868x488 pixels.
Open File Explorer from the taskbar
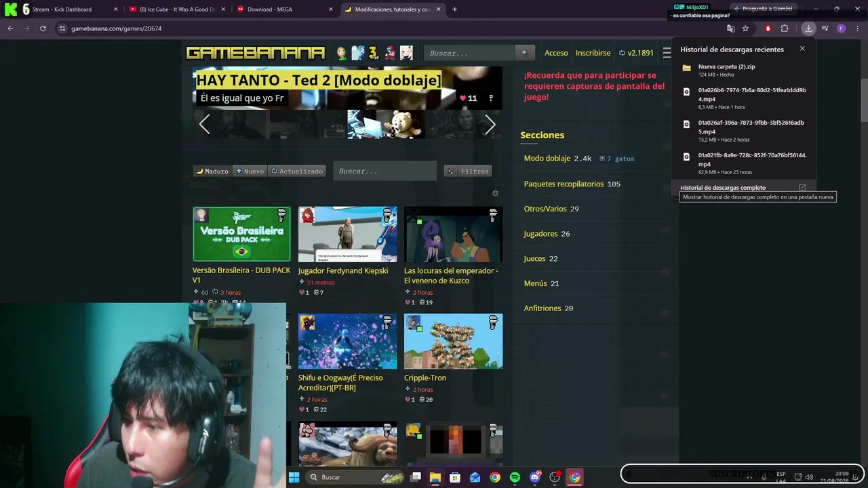[435, 477]
